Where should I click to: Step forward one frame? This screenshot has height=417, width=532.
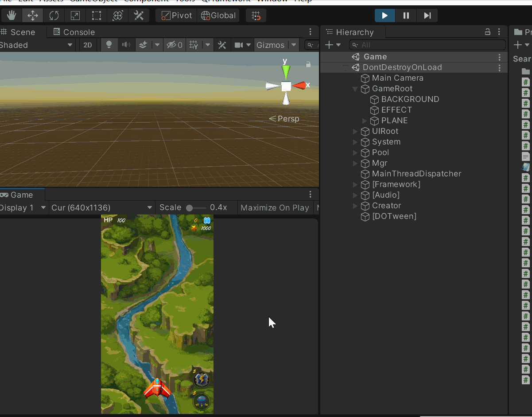pyautogui.click(x=427, y=16)
